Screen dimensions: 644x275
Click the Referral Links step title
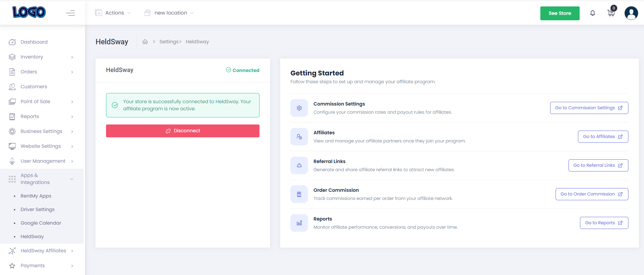(x=329, y=161)
